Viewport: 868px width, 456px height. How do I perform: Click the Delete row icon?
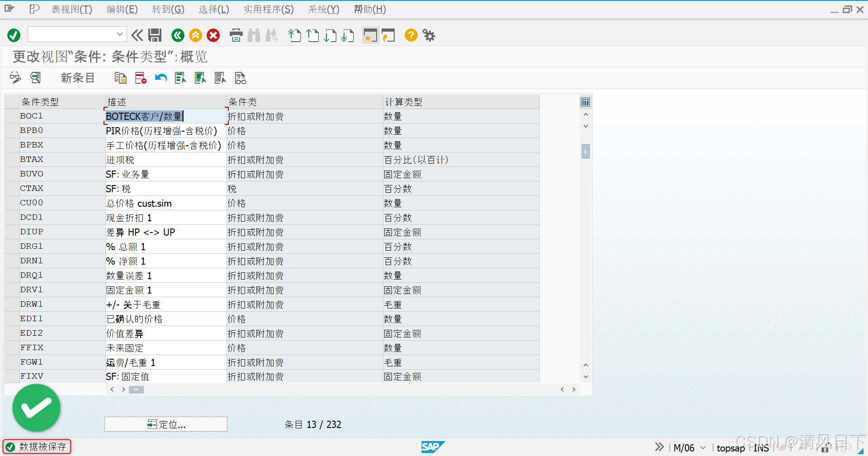(x=141, y=78)
